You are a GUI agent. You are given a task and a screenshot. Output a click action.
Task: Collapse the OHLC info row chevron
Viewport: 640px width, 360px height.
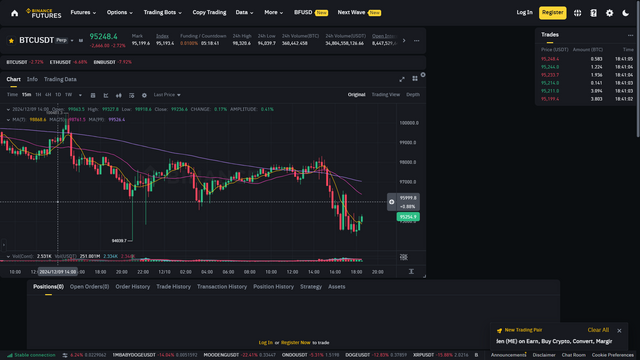[8, 109]
